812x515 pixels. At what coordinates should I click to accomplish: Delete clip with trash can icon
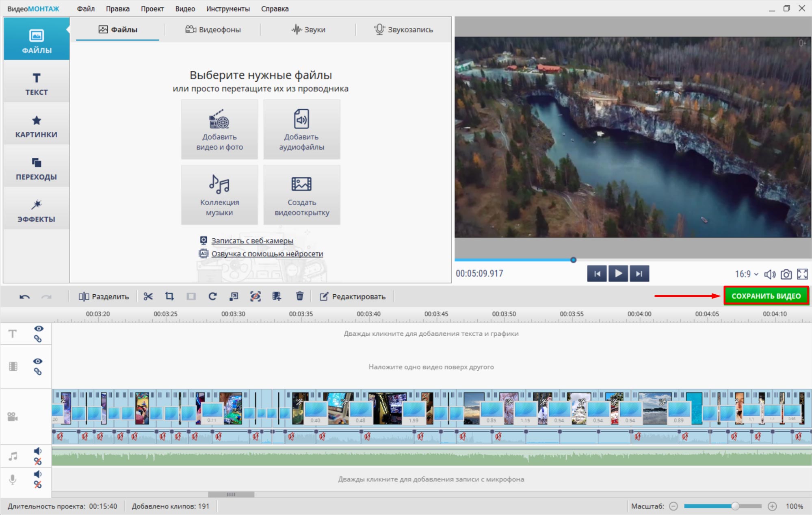coord(299,296)
